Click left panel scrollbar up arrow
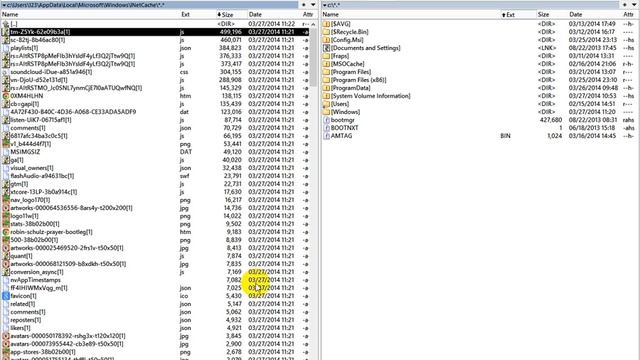 (x=313, y=24)
